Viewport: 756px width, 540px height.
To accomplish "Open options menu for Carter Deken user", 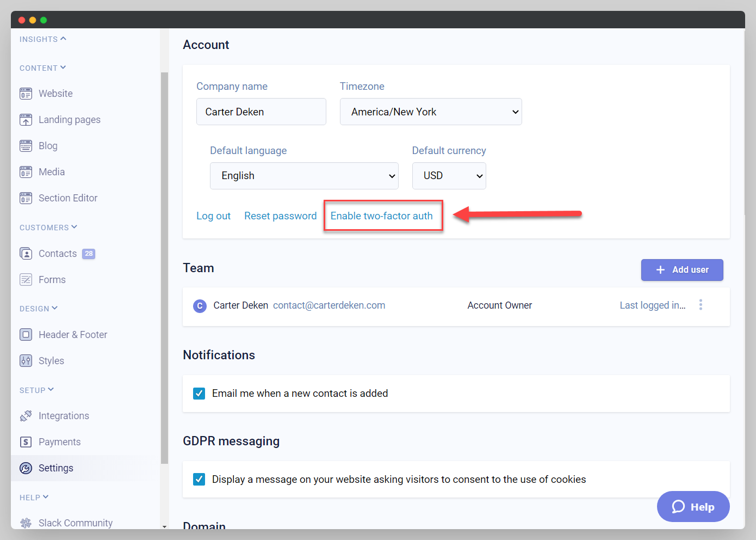I will (x=701, y=305).
